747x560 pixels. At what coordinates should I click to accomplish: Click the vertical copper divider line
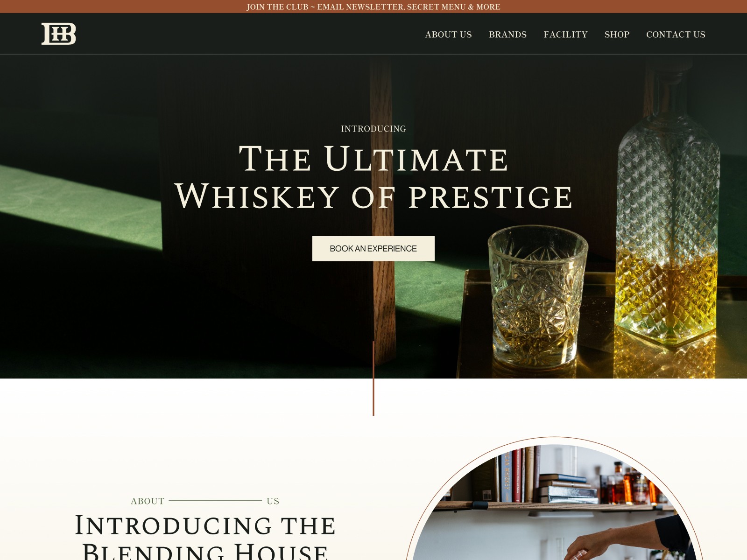tap(373, 378)
